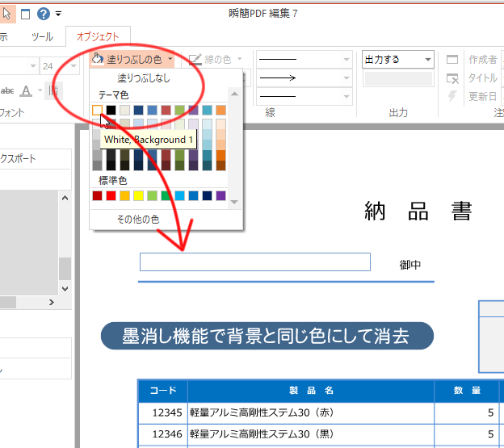Open the オブジェクト ribbon tab
This screenshot has width=504, height=448.
(x=98, y=36)
